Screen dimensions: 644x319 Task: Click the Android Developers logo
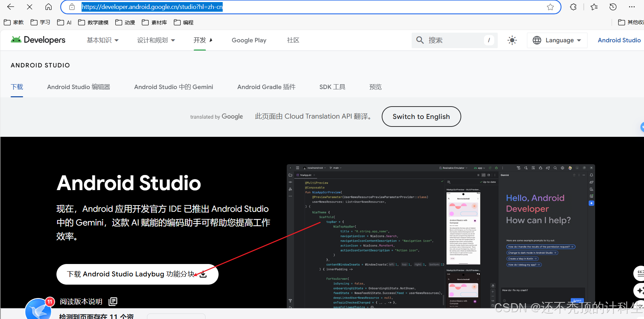[x=38, y=40]
